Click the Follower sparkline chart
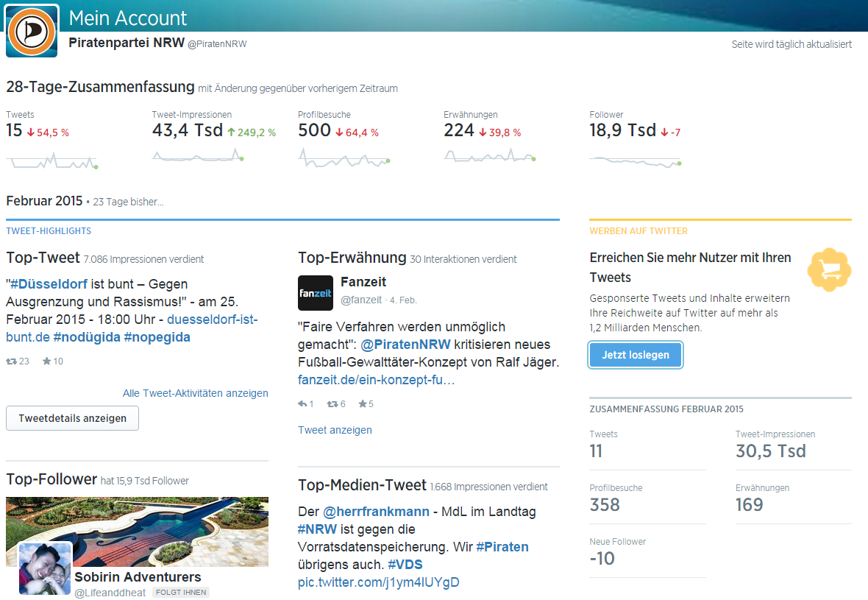Viewport: 868px width, 600px height. pyautogui.click(x=636, y=161)
